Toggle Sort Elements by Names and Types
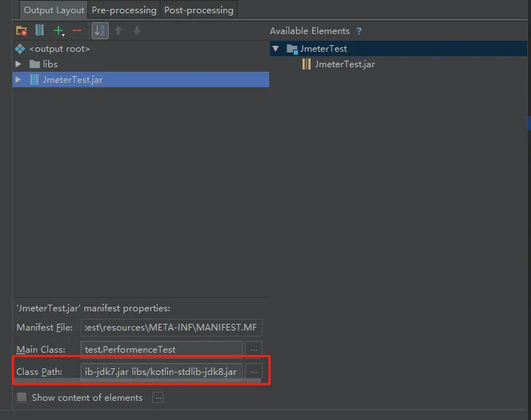The height and width of the screenshot is (420, 531). tap(100, 30)
